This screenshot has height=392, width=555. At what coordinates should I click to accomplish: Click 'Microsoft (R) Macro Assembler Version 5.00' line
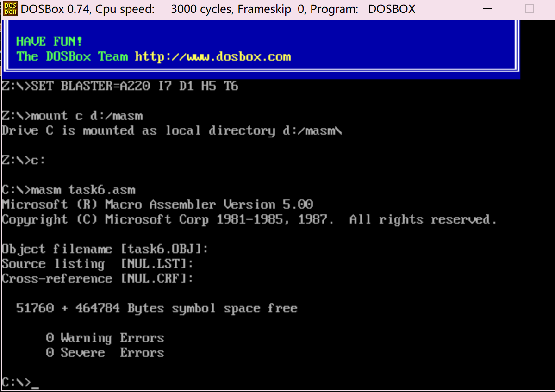tap(157, 205)
